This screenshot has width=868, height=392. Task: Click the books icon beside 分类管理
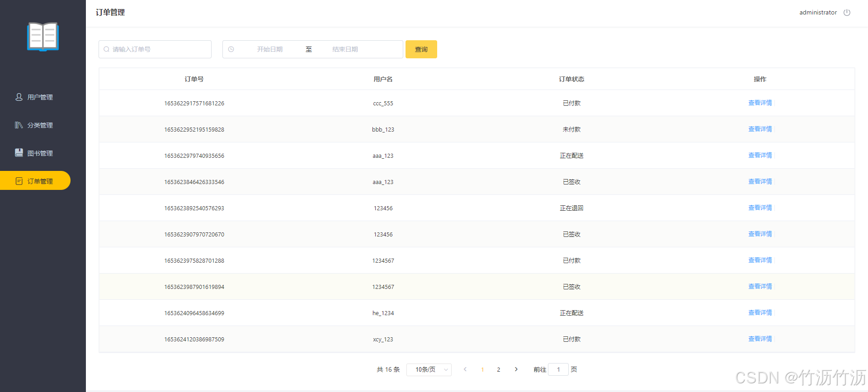19,125
